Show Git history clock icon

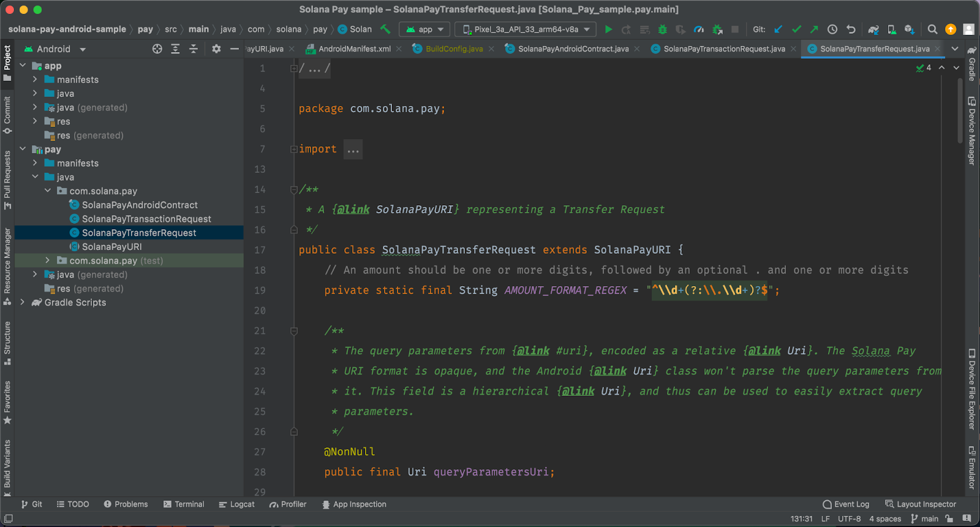832,29
